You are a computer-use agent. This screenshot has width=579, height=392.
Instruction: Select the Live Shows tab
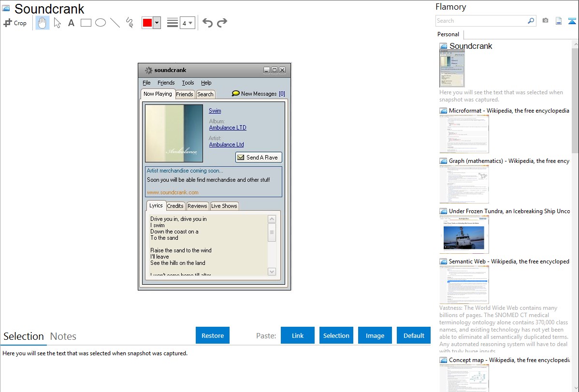(224, 206)
